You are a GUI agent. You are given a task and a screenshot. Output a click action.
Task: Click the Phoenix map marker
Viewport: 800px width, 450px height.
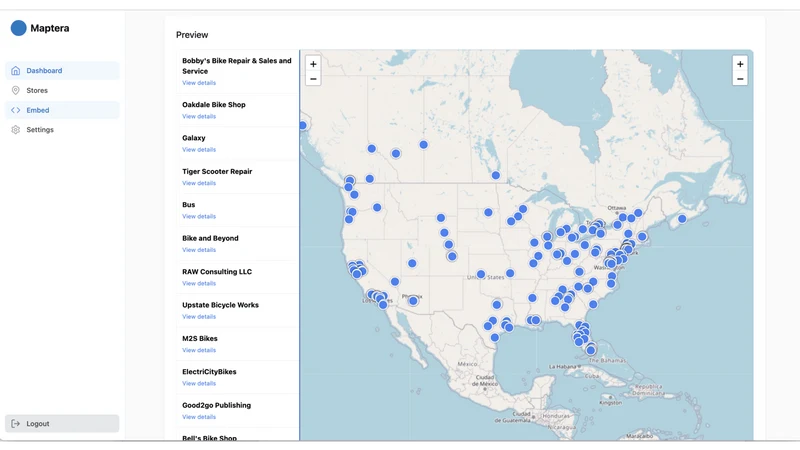click(x=413, y=301)
